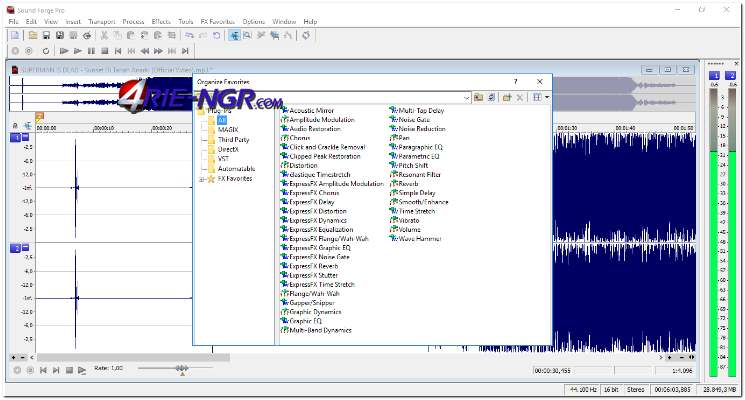Viewport: 745px width, 400px height.
Task: Click Pause in the transport toolbar
Action: pos(91,51)
